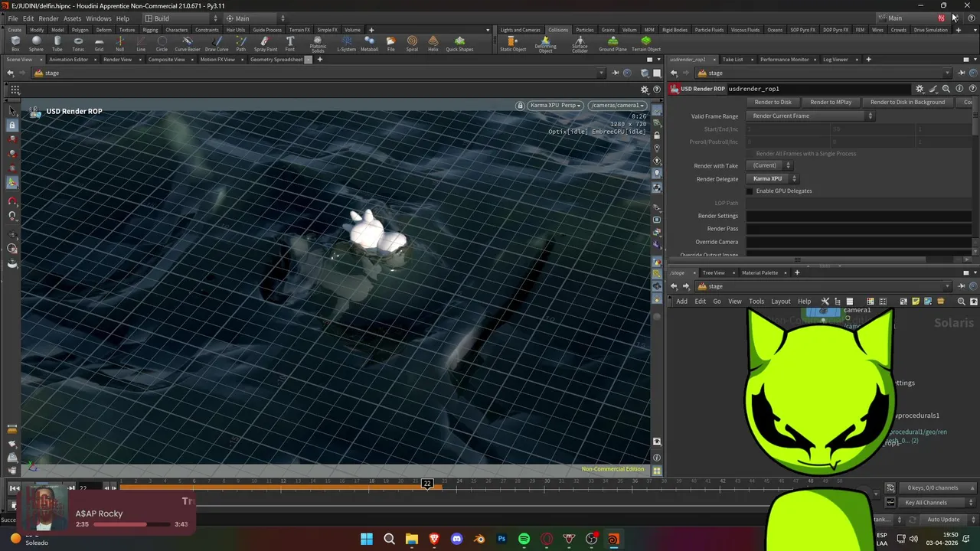The height and width of the screenshot is (551, 980).
Task: Select the Spiral shelf tool
Action: coord(412,44)
